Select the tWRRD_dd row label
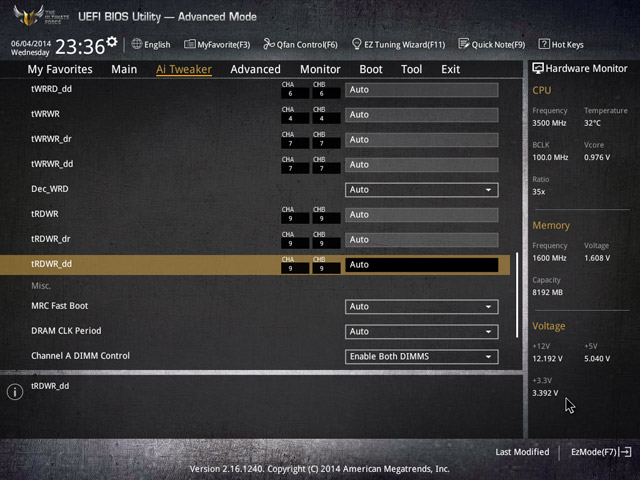Screen dimensions: 640x480 click(51, 89)
